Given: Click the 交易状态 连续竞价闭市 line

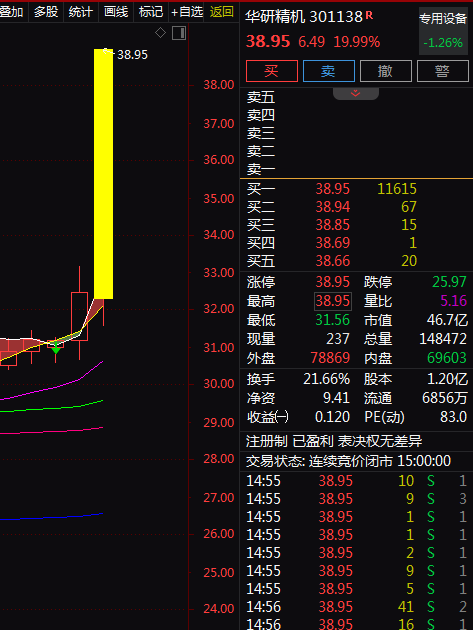Looking at the screenshot, I should [x=348, y=461].
